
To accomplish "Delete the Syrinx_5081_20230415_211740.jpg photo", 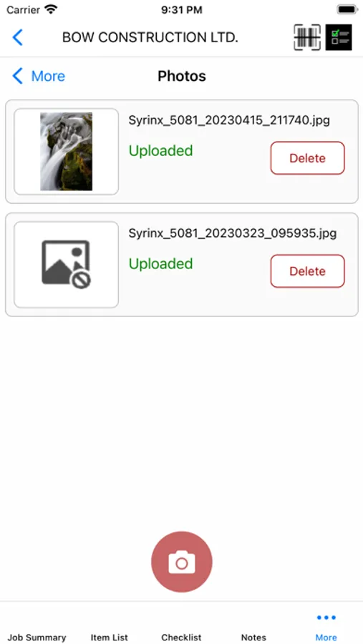I will (307, 158).
